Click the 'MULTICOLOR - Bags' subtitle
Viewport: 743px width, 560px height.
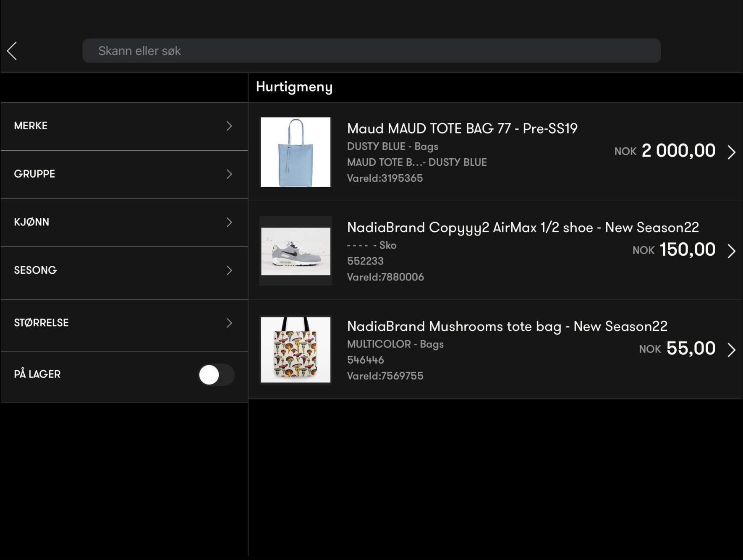point(395,344)
